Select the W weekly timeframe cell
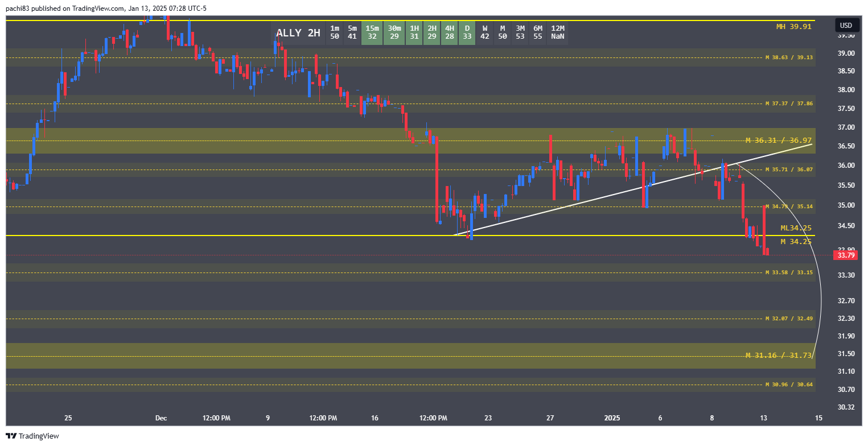Screen dimensions: 868x446 point(484,32)
